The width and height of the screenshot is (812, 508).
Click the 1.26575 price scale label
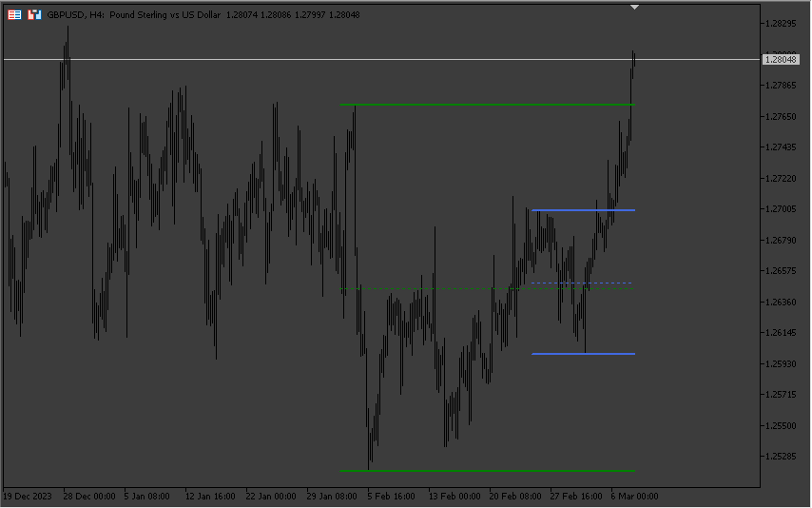[781, 271]
